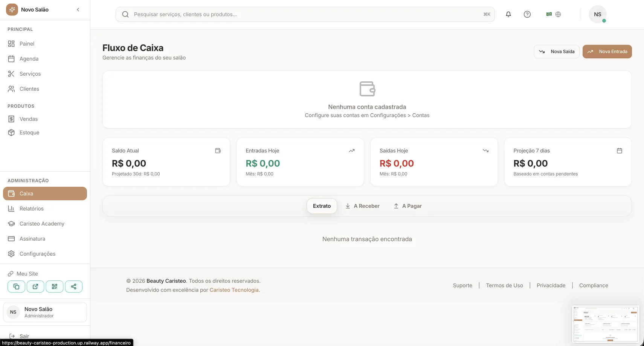Viewport: 644px width, 346px height.
Task: Click the Nova Saída button
Action: [x=557, y=52]
